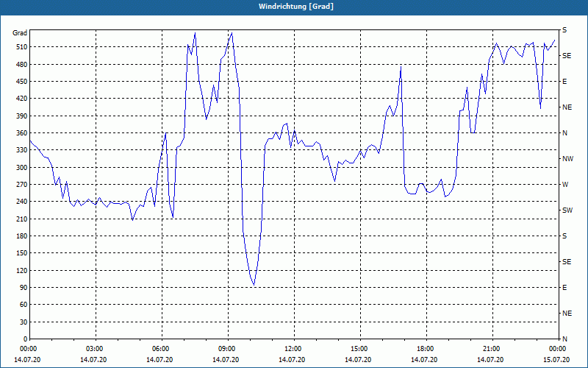Click the 00:00 label dated 15.07.20
This screenshot has height=368, width=588.
(x=556, y=348)
